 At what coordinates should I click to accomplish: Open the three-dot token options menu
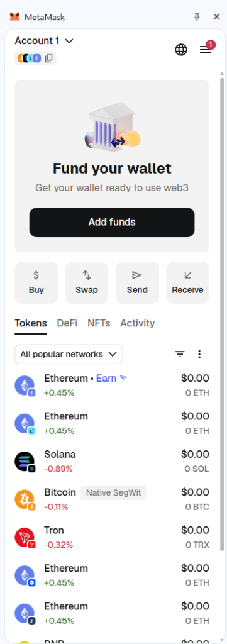(x=199, y=354)
